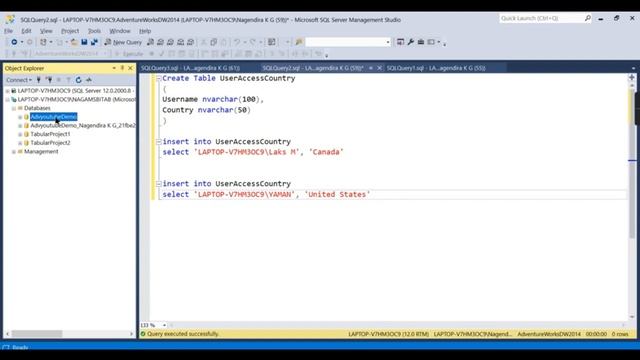Collapse the Databases folder
This screenshot has height=360, width=640.
click(13, 108)
